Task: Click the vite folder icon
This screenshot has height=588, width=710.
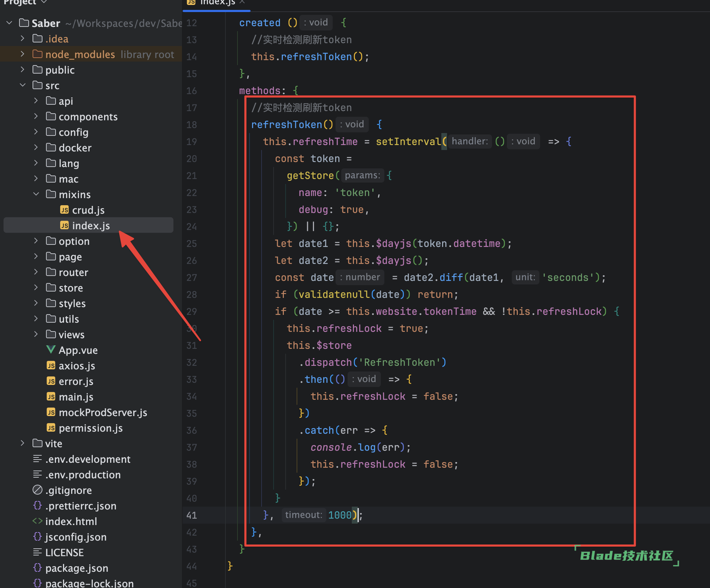Action: click(38, 443)
